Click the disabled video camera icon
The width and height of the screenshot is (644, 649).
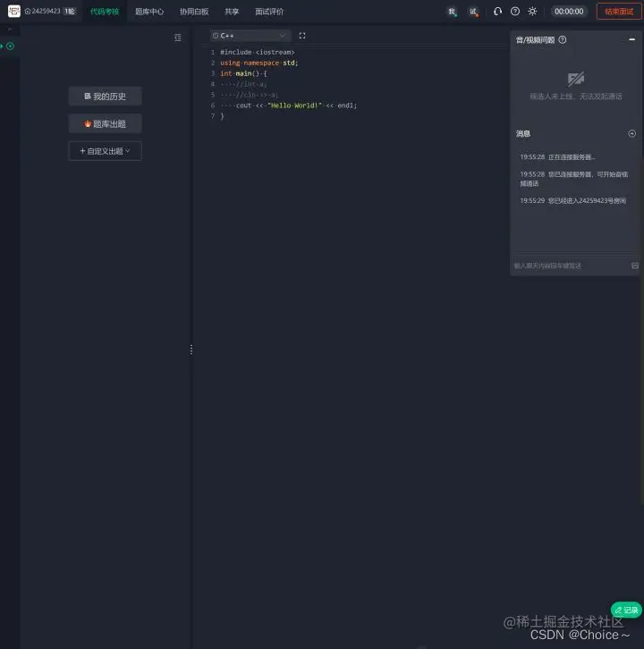point(576,79)
